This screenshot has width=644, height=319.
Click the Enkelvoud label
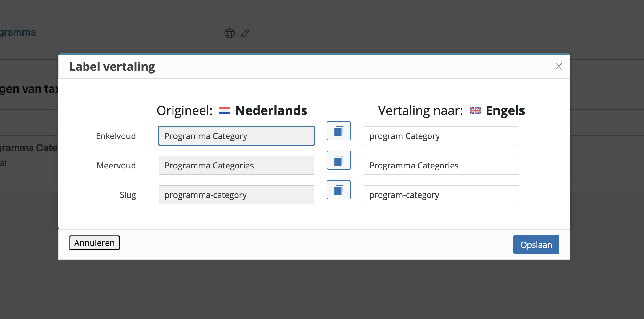tap(116, 136)
